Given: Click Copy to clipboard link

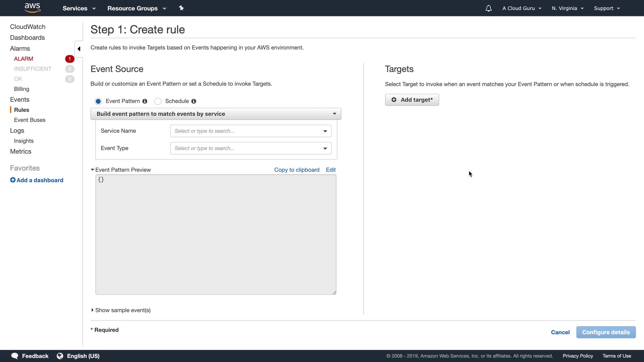Looking at the screenshot, I should pos(297,170).
